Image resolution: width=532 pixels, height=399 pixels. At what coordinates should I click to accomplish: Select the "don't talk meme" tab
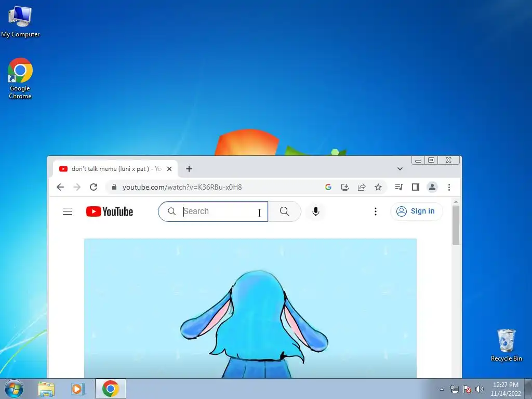[115, 169]
